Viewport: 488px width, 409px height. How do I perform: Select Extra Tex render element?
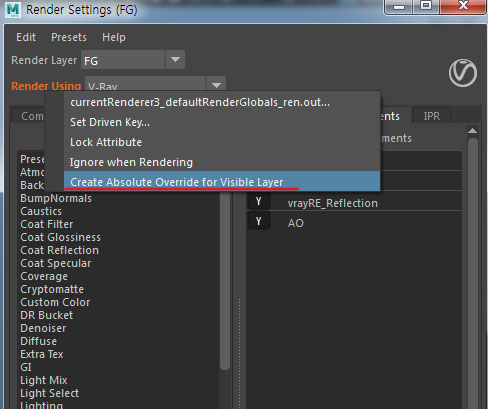(42, 354)
